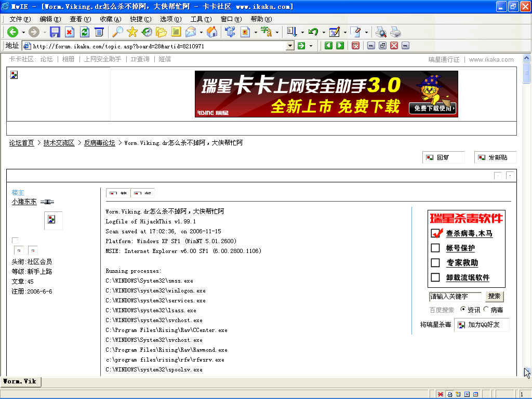
Task: Open dropdown arrow next to Back button
Action: pyautogui.click(x=23, y=33)
